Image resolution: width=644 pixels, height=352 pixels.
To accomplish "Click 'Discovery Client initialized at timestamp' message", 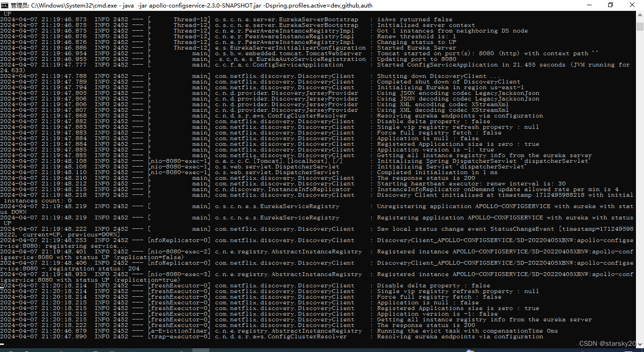I will 505,195.
